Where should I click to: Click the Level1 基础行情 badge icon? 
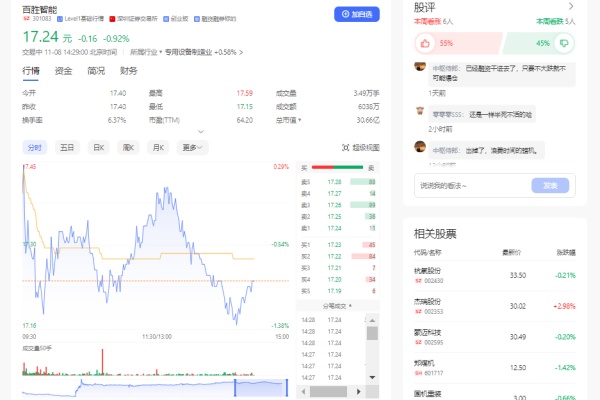click(60, 19)
